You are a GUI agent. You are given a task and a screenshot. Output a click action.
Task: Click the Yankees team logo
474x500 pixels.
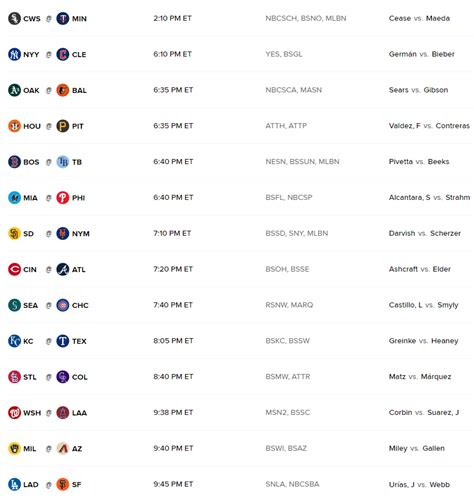(x=14, y=54)
